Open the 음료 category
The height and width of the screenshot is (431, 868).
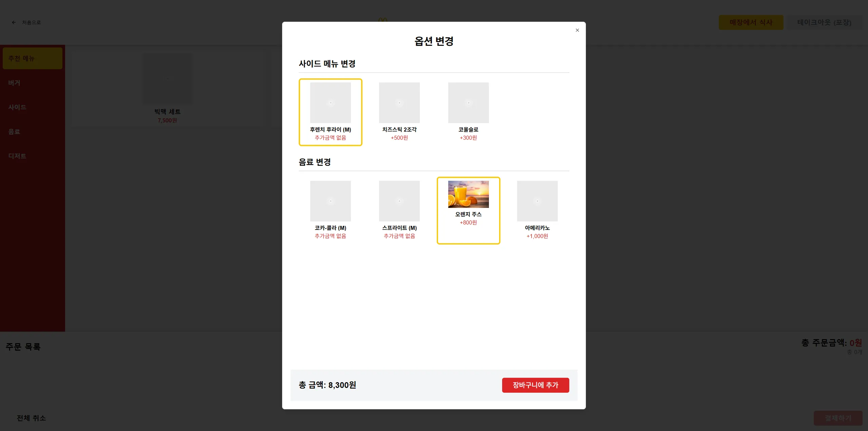point(33,132)
